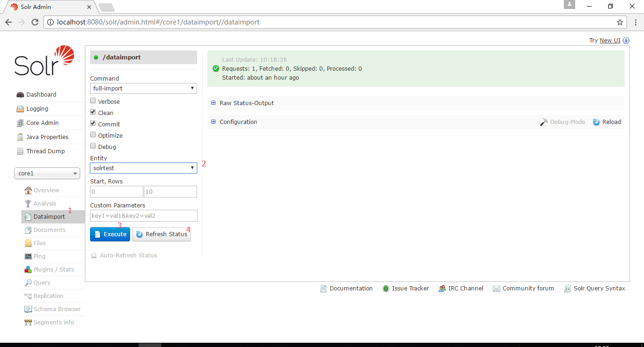Open the Dashboard icon in sidebar
Screen dimensions: 644x347
[20, 95]
